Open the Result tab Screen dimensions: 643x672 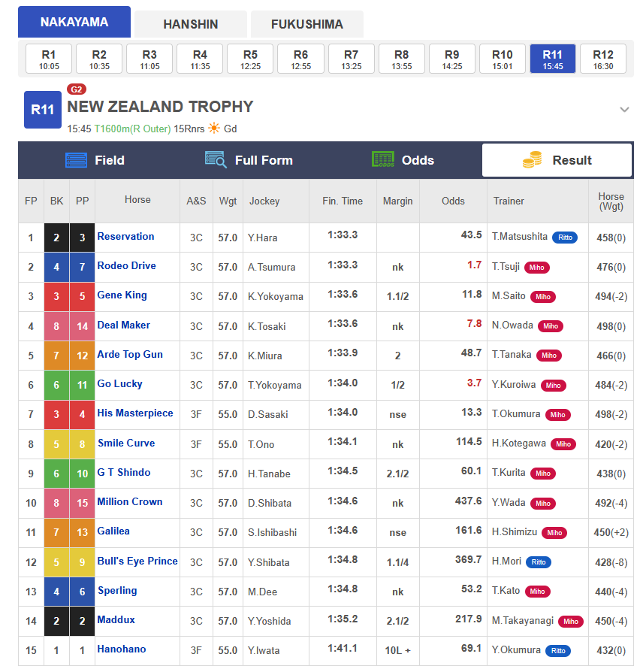[x=557, y=160]
